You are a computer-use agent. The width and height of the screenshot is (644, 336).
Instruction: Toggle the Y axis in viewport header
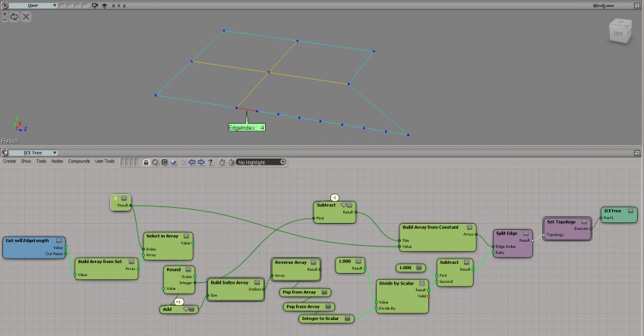pos(117,5)
